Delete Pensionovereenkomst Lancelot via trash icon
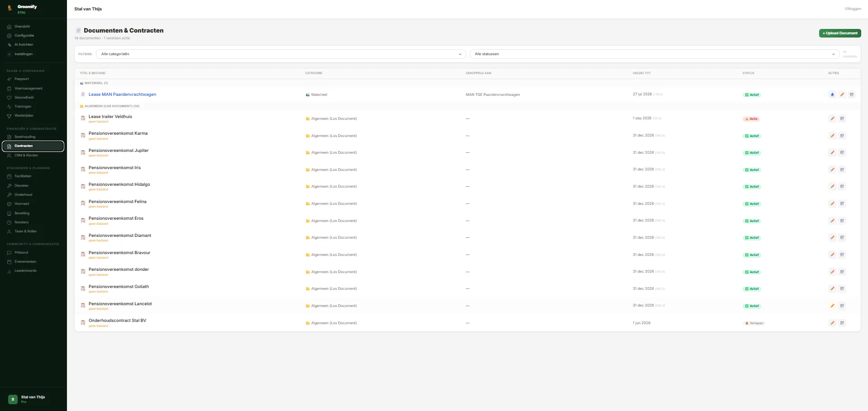Screen dimensions: 868x411 [x=842, y=306]
